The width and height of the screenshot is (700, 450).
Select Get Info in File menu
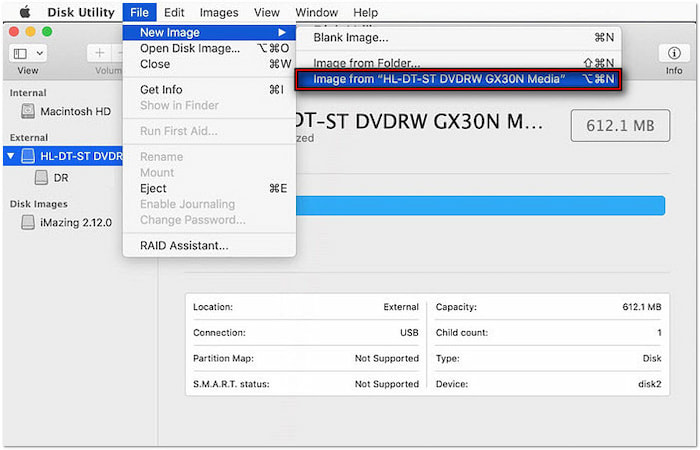160,89
